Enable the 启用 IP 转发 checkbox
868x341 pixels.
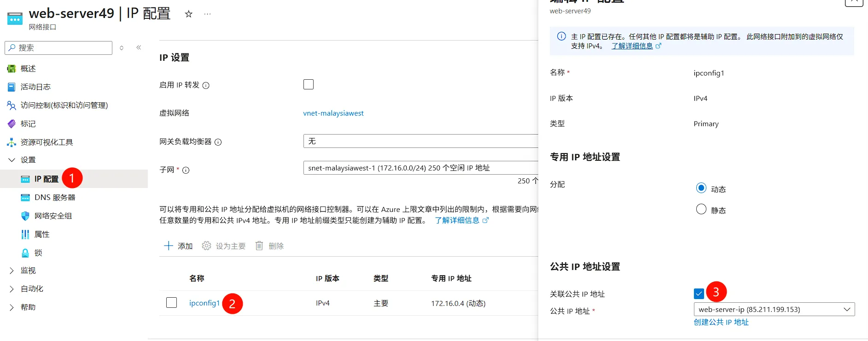309,84
